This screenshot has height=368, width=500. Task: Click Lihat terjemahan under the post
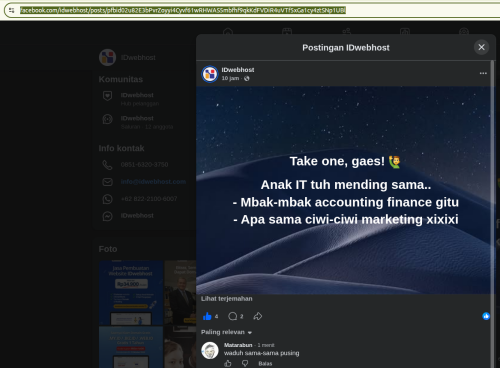click(x=227, y=299)
